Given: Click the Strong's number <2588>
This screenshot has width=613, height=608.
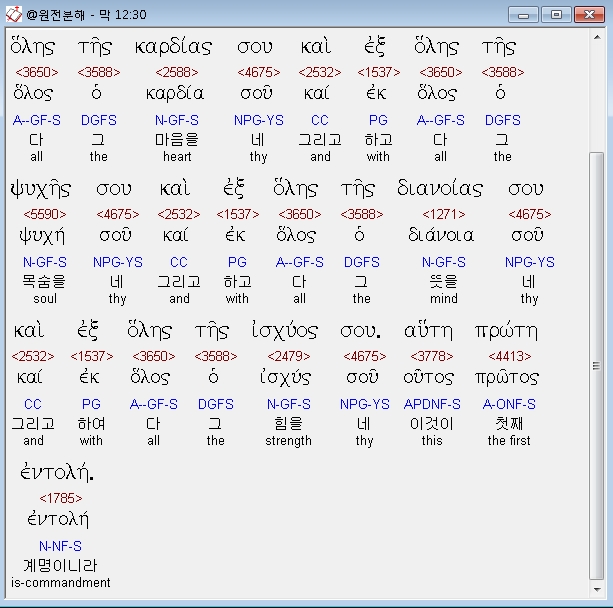Looking at the screenshot, I should click(x=177, y=72).
